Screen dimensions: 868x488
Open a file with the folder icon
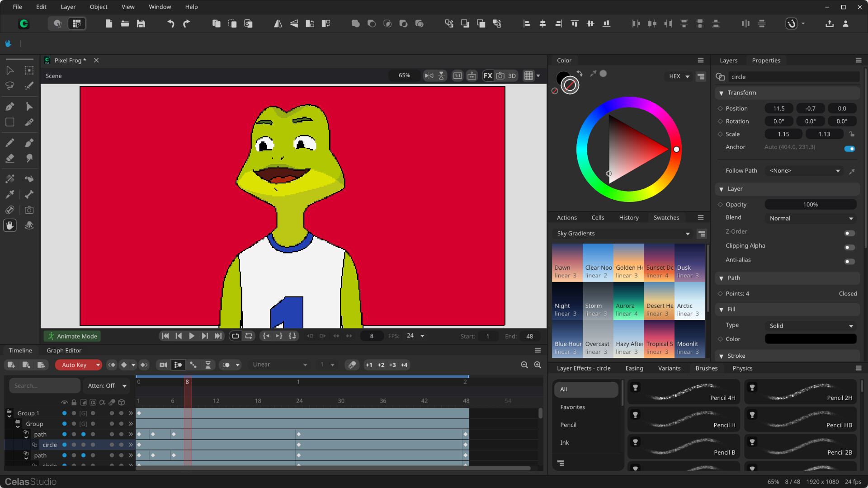(125, 23)
